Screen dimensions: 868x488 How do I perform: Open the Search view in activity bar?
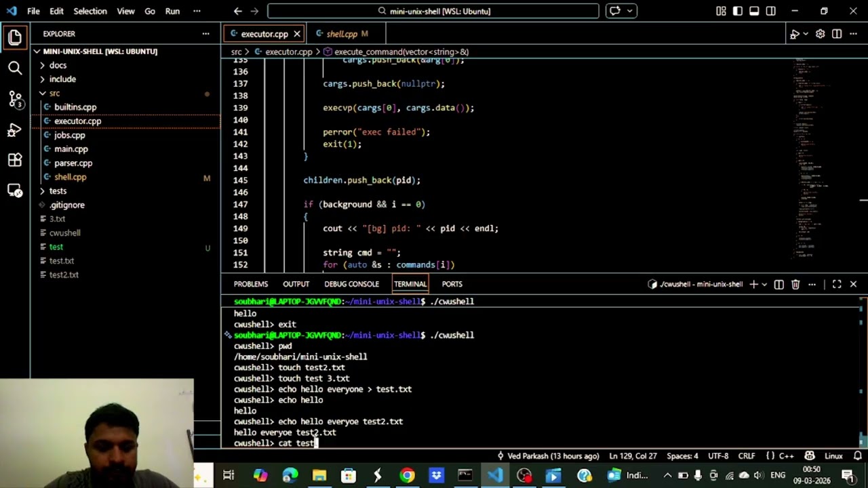click(x=15, y=68)
